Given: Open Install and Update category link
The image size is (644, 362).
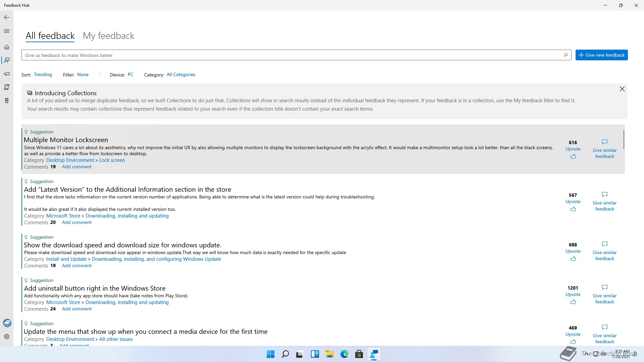Looking at the screenshot, I should point(66,259).
